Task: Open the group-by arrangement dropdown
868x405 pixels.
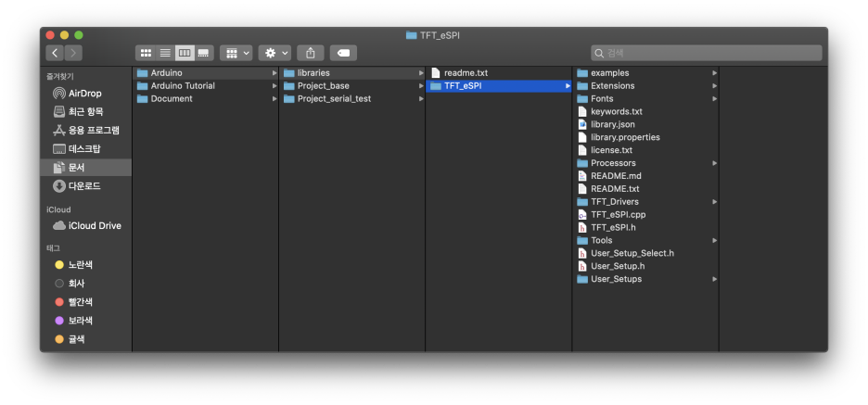Action: click(x=236, y=53)
